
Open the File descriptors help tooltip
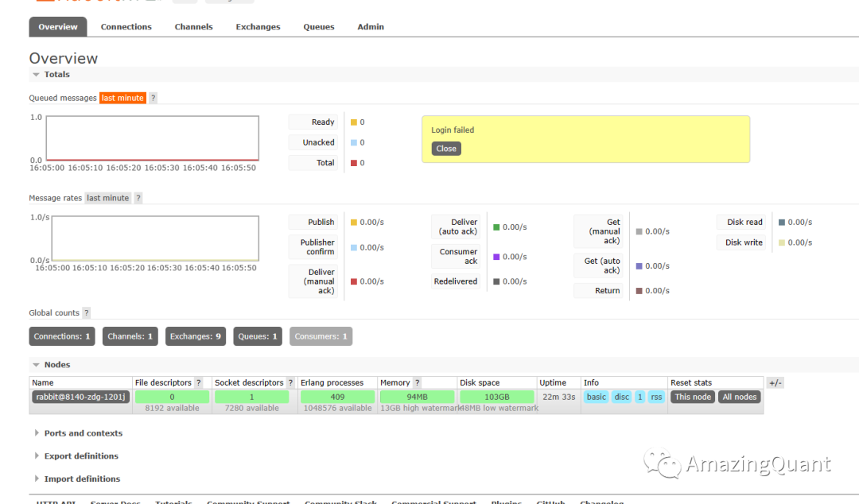click(x=199, y=382)
